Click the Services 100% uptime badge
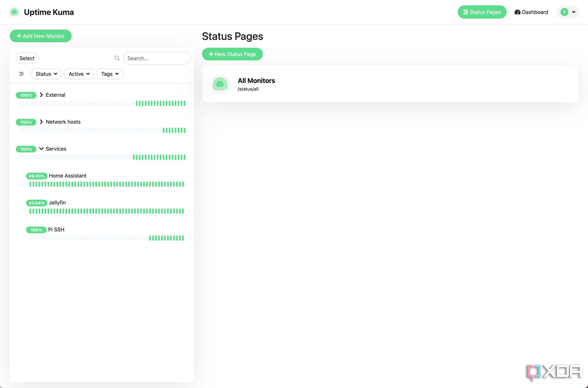 26,149
